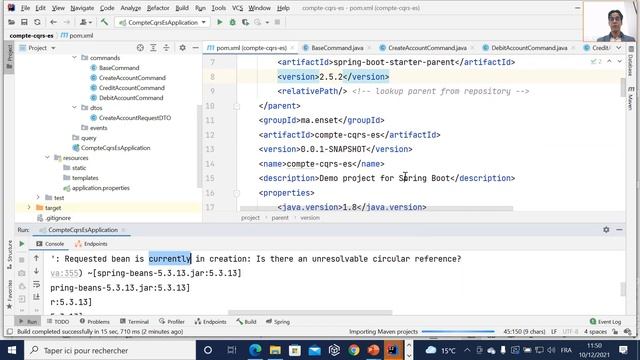Open Chrome from Windows taskbar
This screenshot has height=360, width=640.
(354, 350)
